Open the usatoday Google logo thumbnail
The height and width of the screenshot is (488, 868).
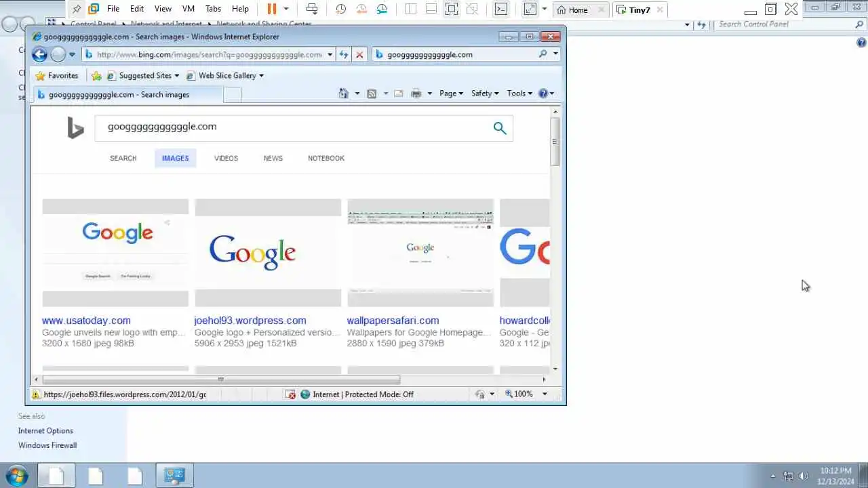click(115, 253)
